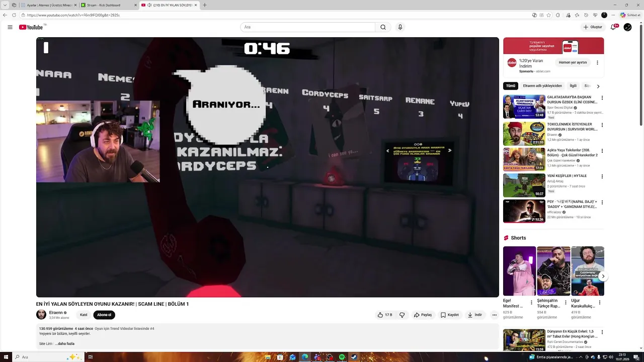Viewport: 644px width, 362px height.
Task: Save video with Kaydet button
Action: tap(449, 315)
